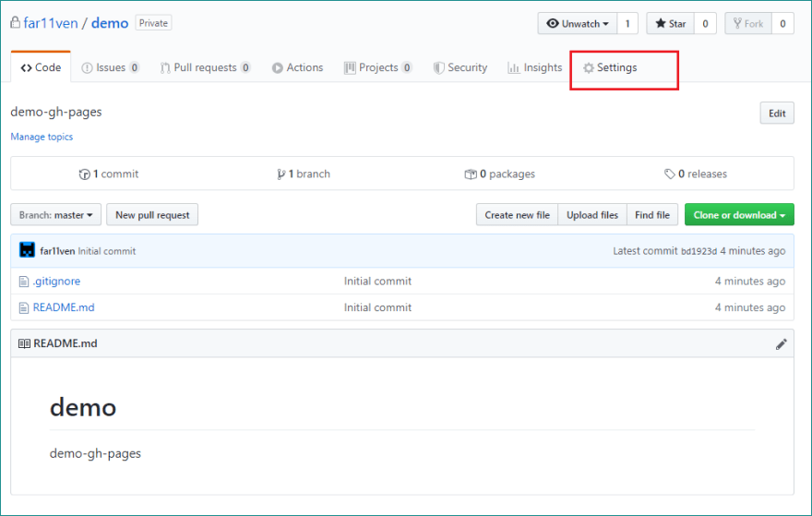812x516 pixels.
Task: Click the Security shield icon
Action: (438, 68)
